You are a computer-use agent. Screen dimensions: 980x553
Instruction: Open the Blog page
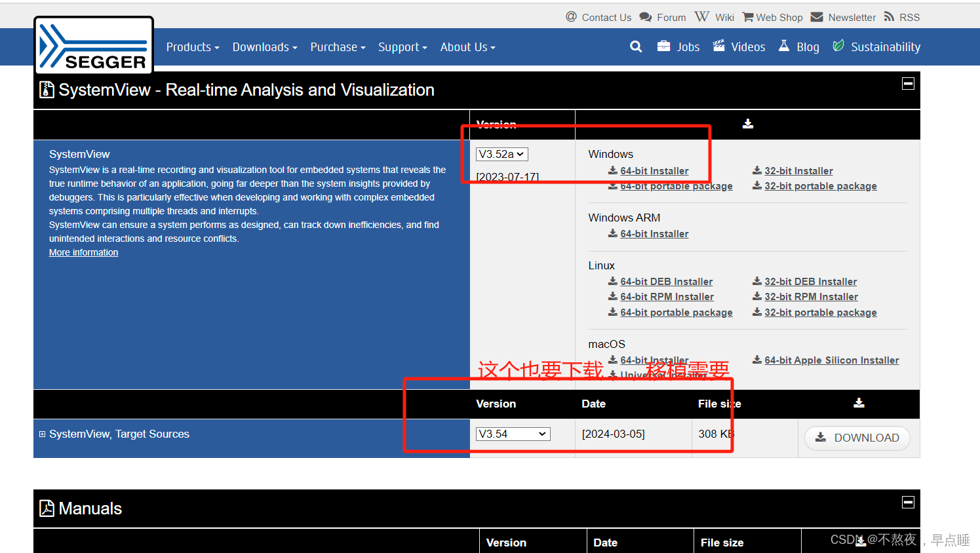[x=798, y=47]
